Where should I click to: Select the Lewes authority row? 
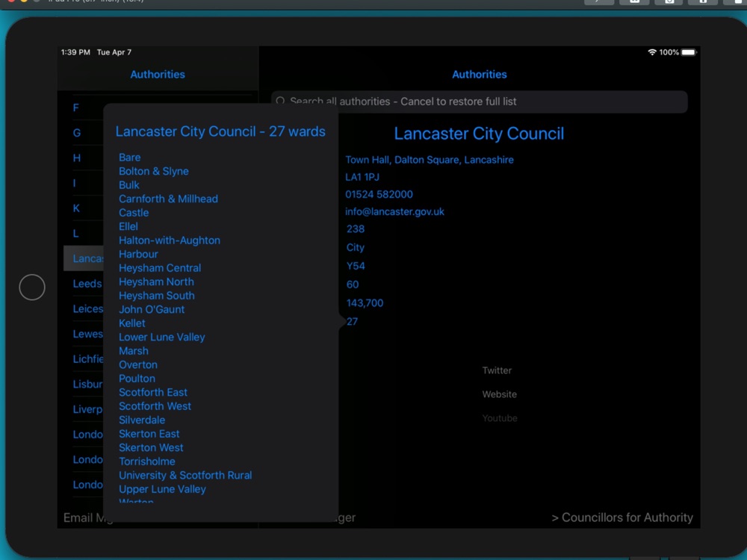click(88, 334)
